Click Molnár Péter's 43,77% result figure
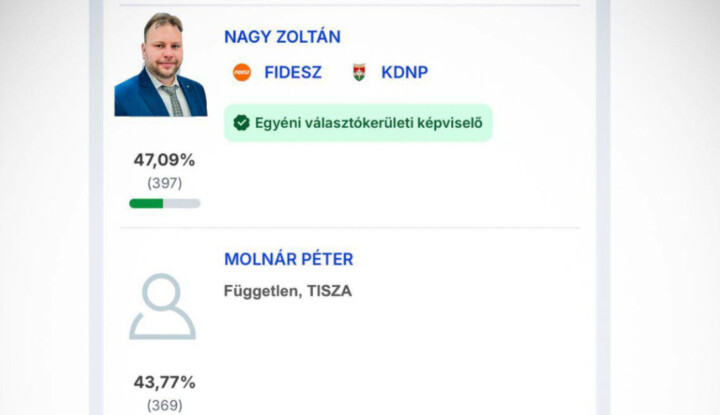Viewport: 720px width, 415px height. 164,382
